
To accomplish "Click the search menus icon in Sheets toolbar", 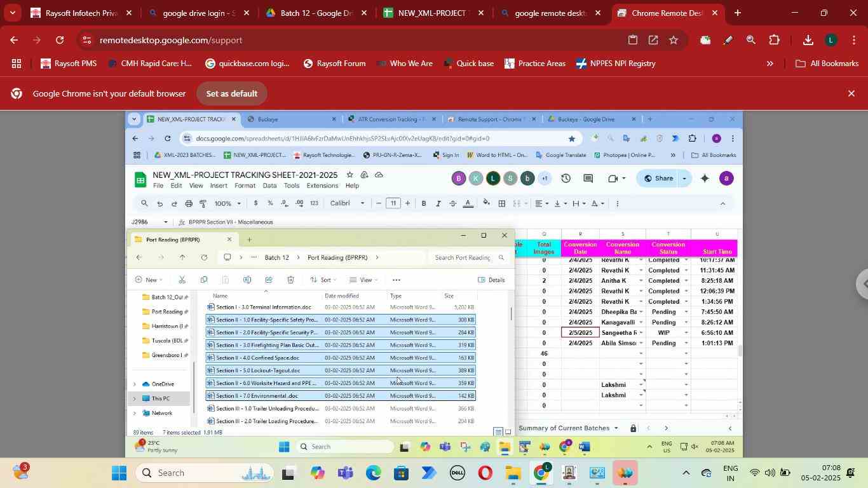I will coord(145,203).
